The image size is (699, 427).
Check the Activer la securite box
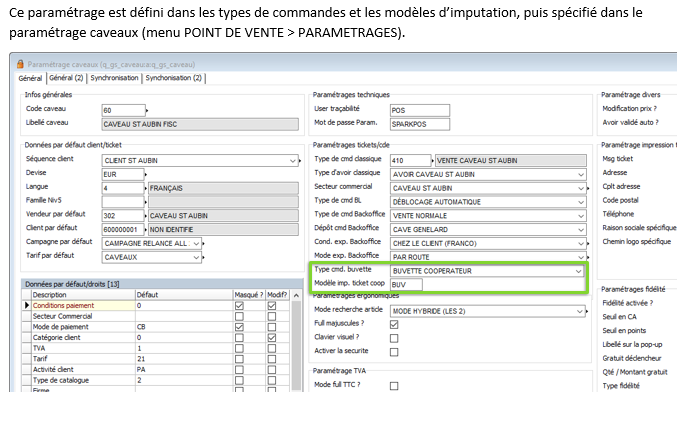[394, 352]
